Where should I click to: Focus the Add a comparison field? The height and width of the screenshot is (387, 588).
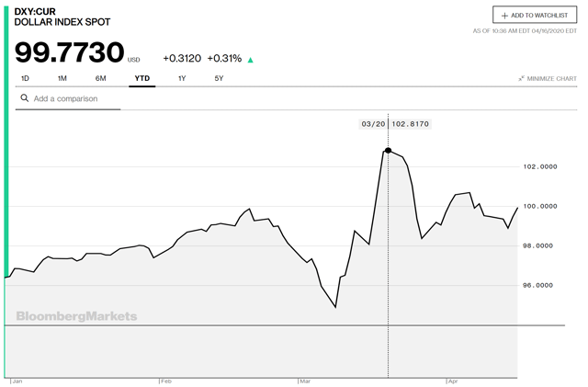(x=73, y=98)
